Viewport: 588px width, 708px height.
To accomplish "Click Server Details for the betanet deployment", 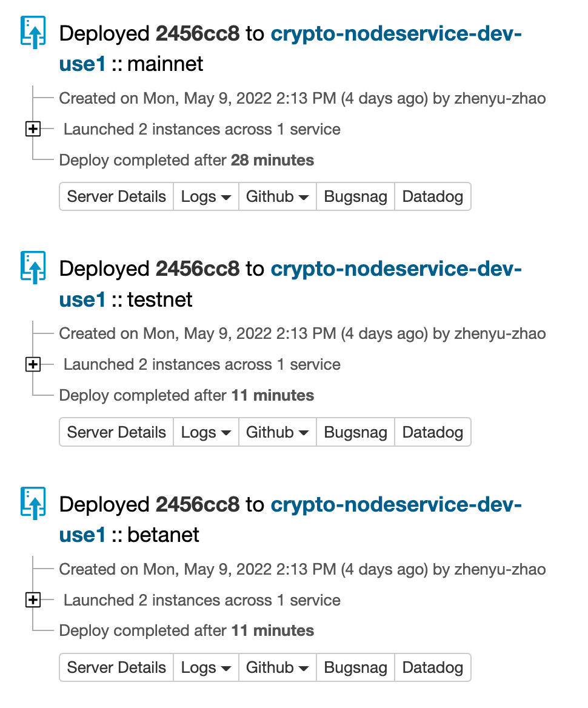I will 116,667.
